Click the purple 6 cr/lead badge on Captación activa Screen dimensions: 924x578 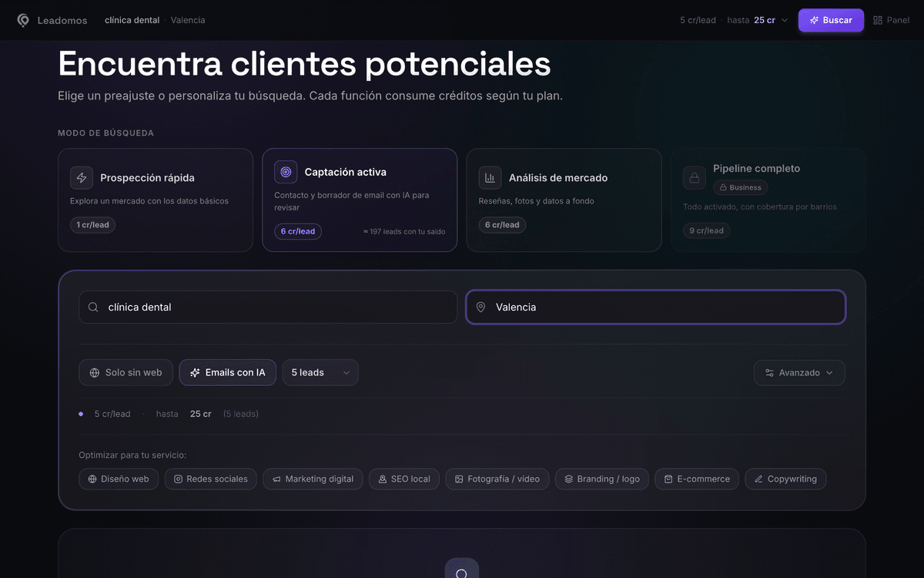pos(298,231)
